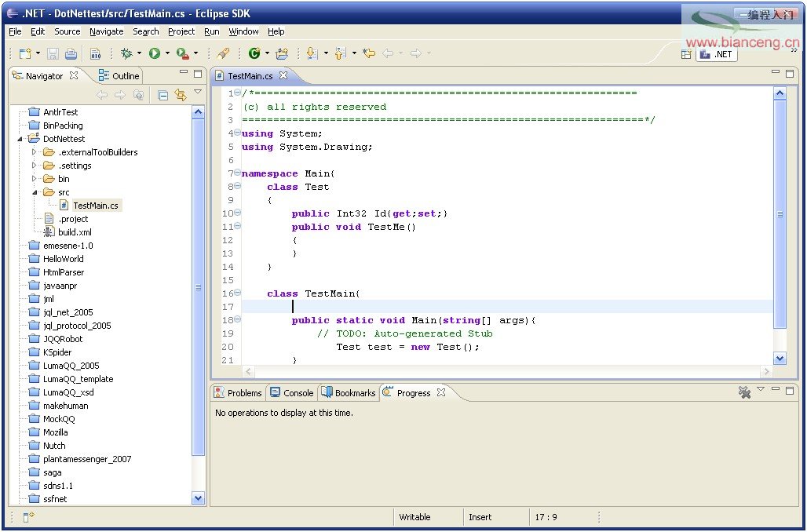Open the Navigate menu
Image resolution: width=807 pixels, height=532 pixels.
(x=107, y=31)
